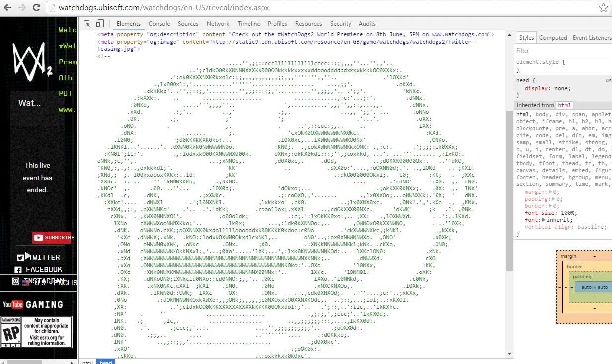612x364 pixels.
Task: Select the Event Listeners sidebar tab
Action: tap(592, 38)
